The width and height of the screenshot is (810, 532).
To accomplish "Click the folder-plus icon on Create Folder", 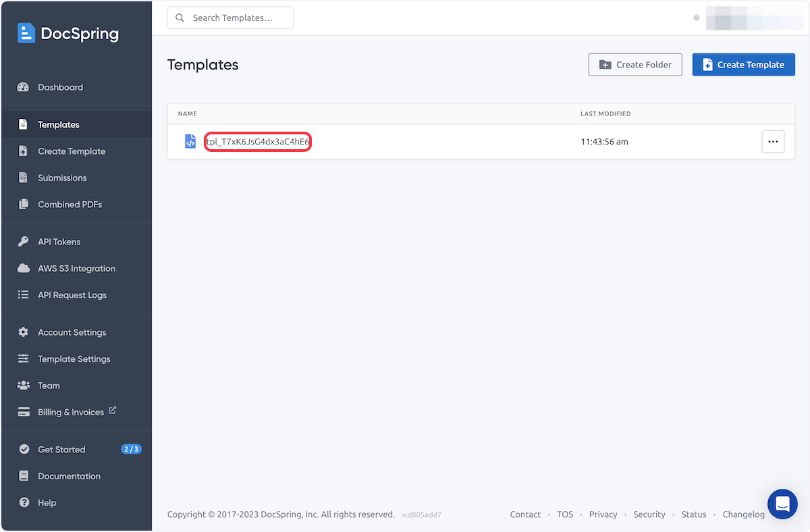I will 605,65.
